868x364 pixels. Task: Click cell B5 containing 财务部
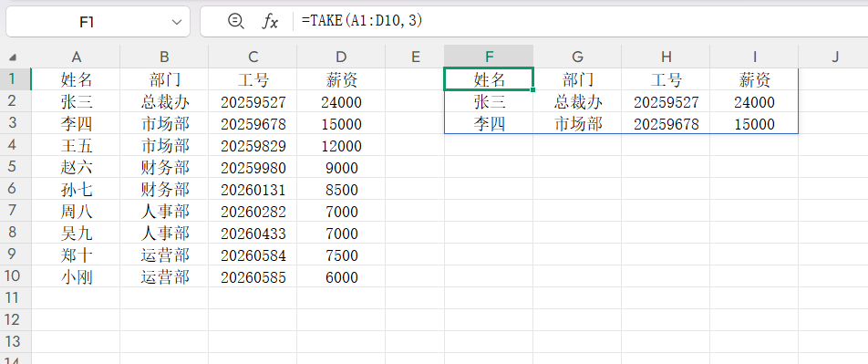click(164, 167)
